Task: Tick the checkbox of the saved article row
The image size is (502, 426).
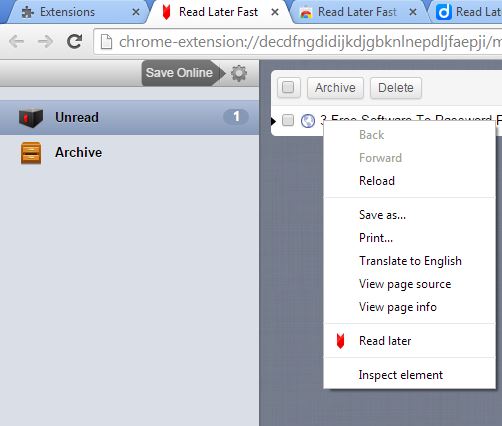Action: click(288, 120)
